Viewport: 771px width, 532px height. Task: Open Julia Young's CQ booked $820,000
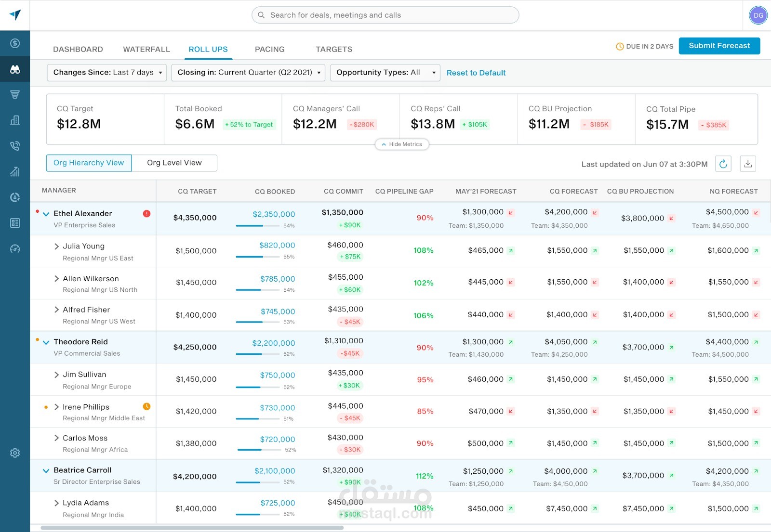click(x=277, y=246)
